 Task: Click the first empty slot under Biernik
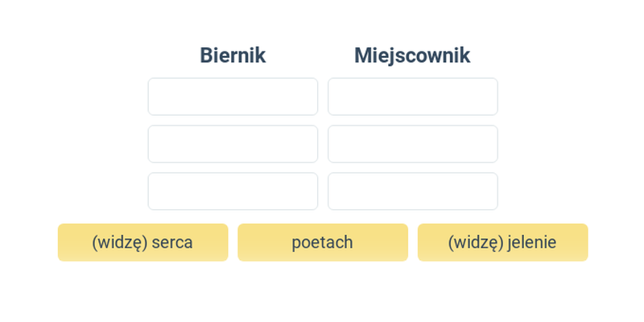pos(233,97)
